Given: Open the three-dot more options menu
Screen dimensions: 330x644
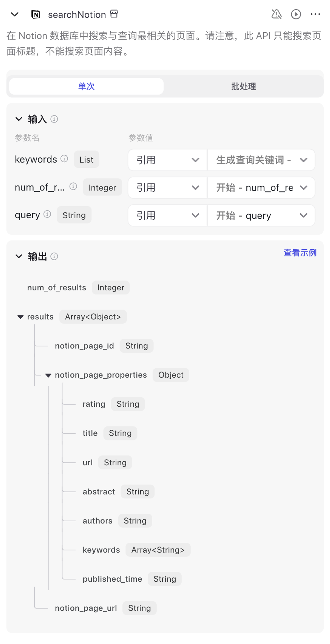Looking at the screenshot, I should click(315, 14).
